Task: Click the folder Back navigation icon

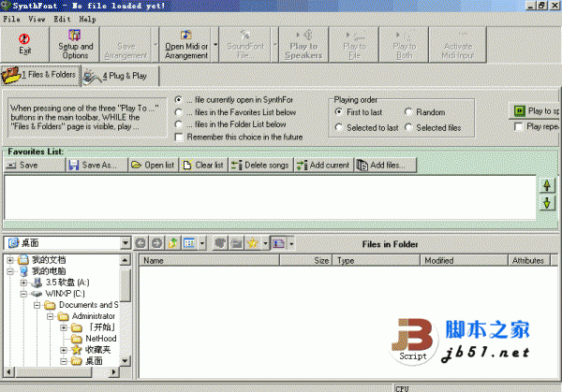Action: coord(140,243)
